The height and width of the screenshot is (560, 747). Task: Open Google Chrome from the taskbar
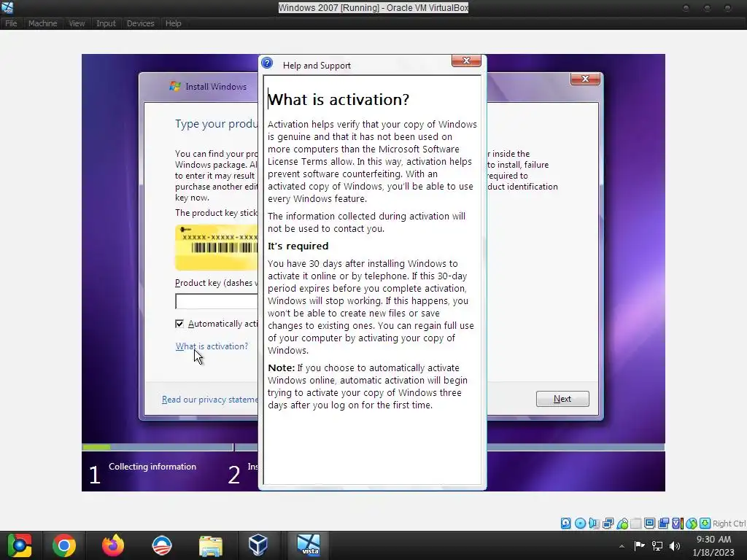(x=64, y=545)
